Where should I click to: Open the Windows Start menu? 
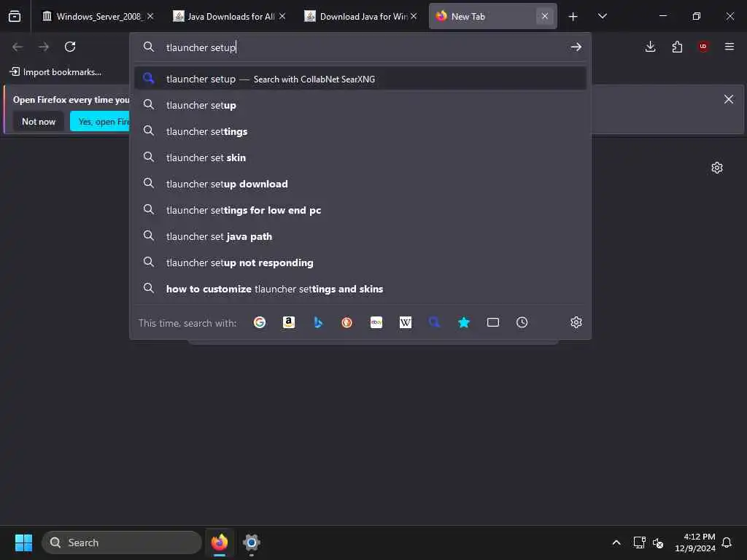click(x=23, y=542)
